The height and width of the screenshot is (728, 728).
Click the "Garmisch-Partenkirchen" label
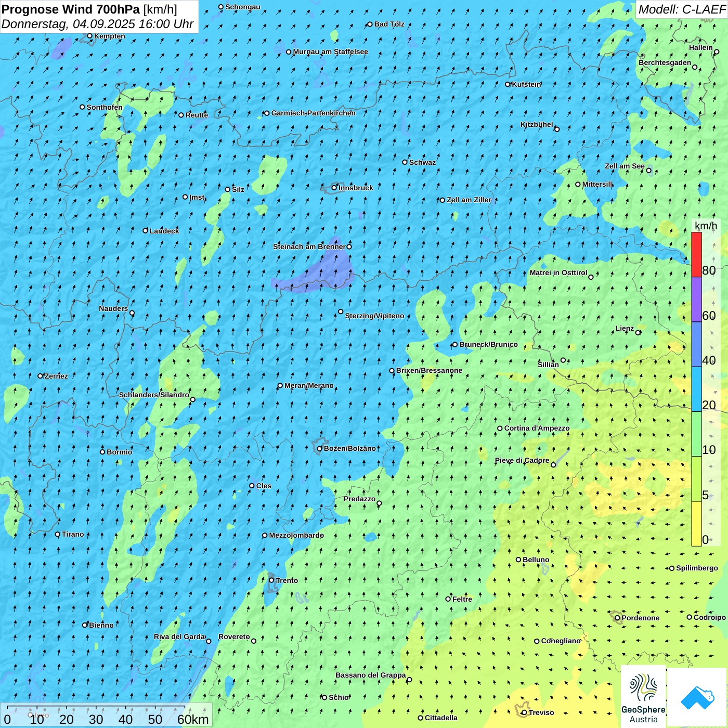coord(314,113)
